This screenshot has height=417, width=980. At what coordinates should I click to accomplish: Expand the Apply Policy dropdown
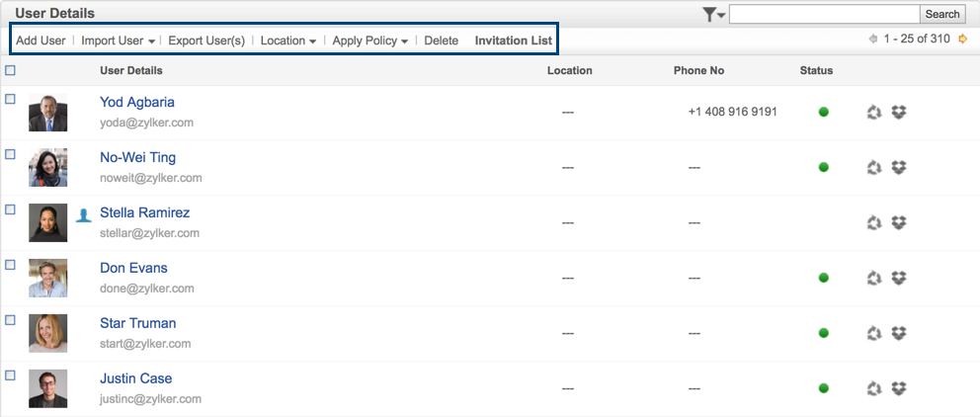(x=370, y=41)
